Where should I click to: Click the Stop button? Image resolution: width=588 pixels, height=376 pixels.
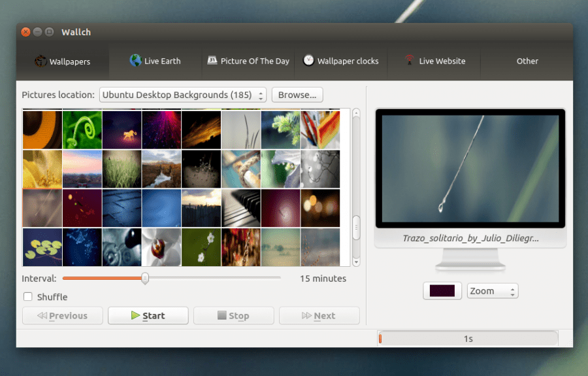234,316
